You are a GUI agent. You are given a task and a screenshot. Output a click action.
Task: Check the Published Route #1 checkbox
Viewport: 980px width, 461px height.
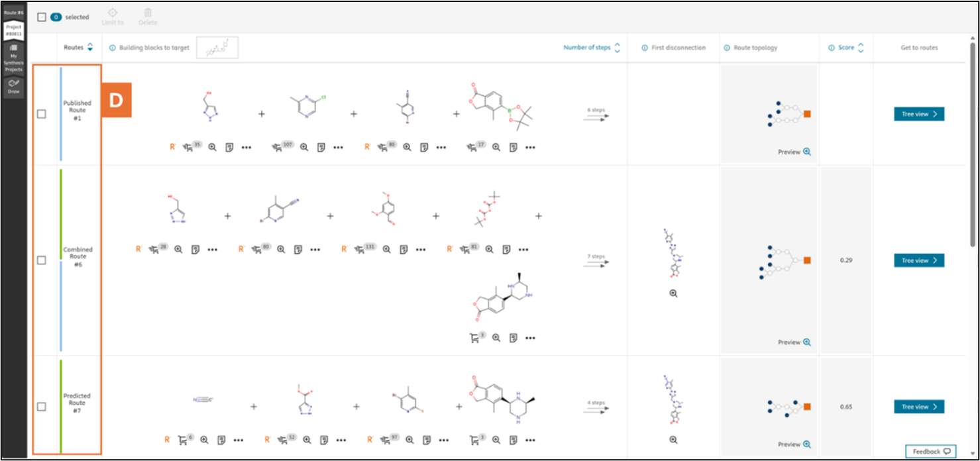pyautogui.click(x=42, y=114)
